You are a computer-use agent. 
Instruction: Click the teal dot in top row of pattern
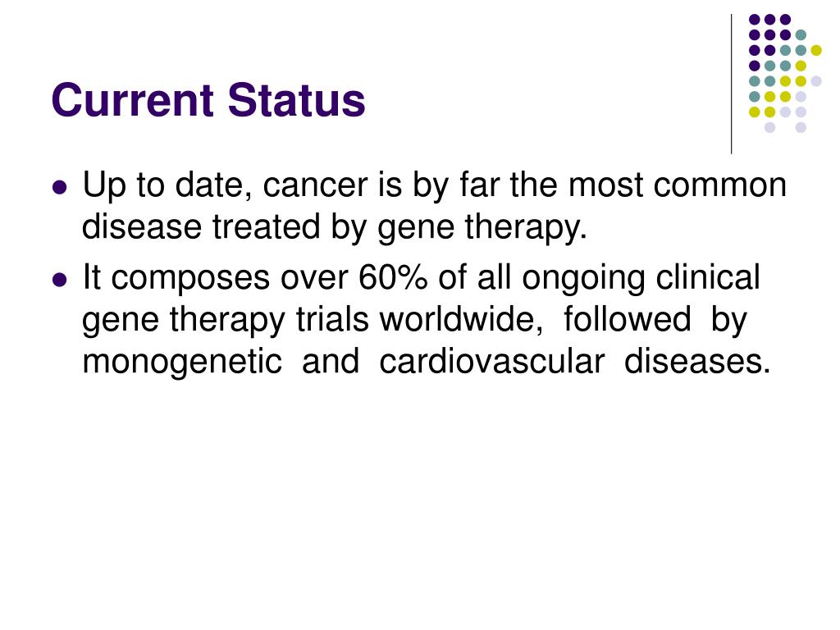pos(801,35)
